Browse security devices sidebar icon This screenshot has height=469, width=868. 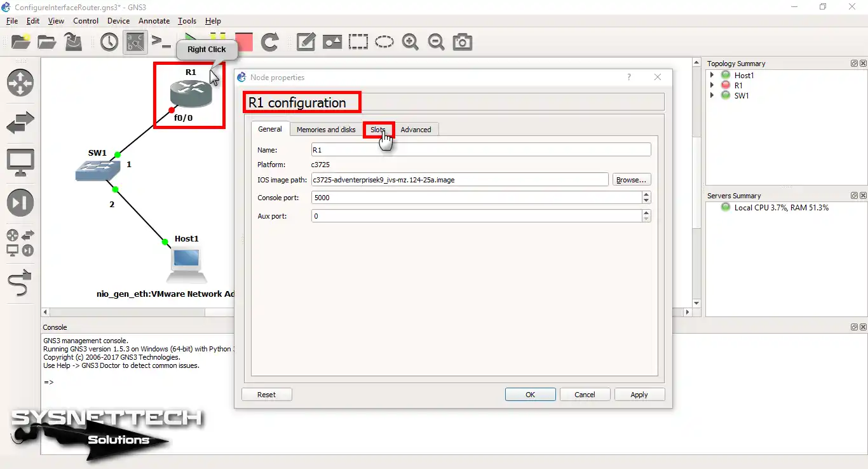coord(20,203)
